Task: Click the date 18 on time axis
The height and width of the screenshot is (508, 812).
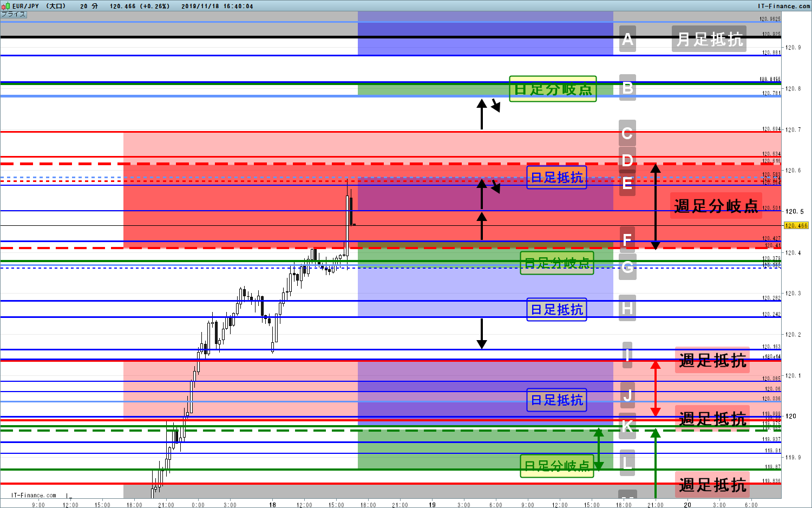Action: point(273,505)
